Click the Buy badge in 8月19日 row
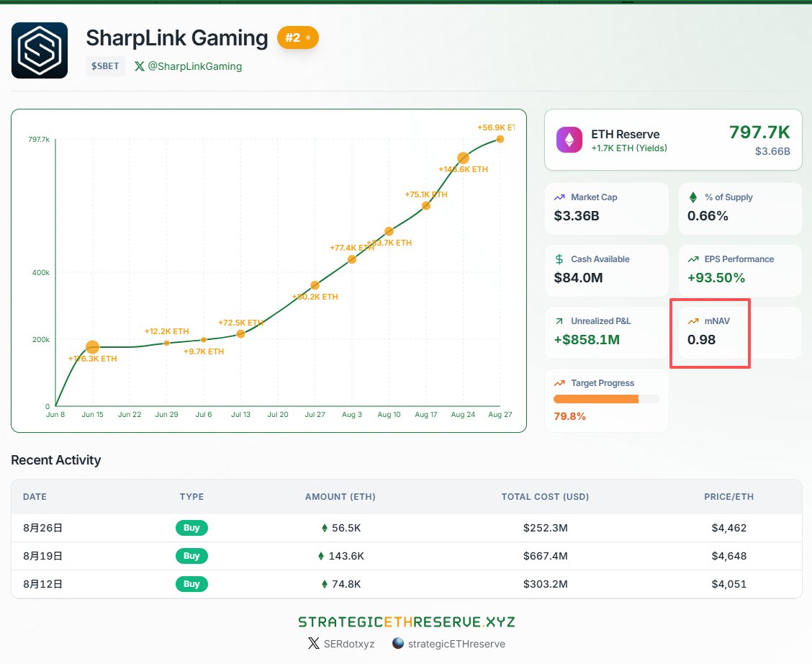Viewport: 812px width, 664px height. pos(191,556)
